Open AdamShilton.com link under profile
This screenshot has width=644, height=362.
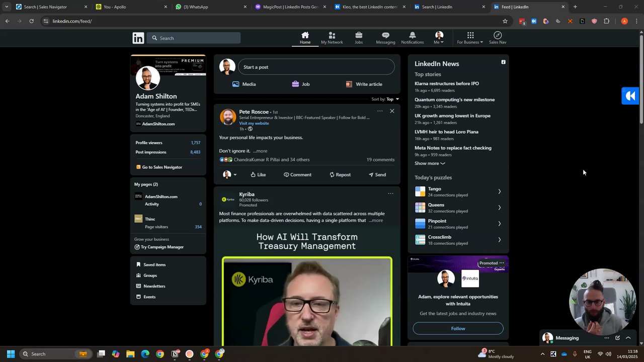(158, 124)
